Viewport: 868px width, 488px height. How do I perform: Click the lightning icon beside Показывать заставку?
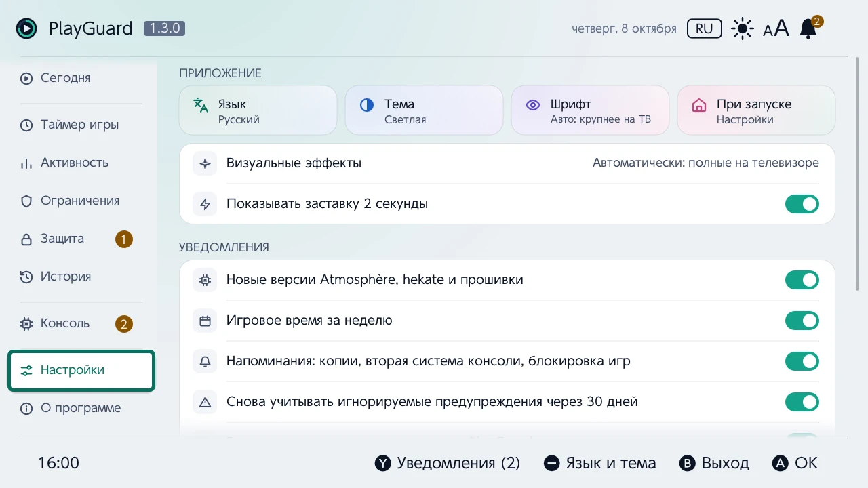[205, 204]
